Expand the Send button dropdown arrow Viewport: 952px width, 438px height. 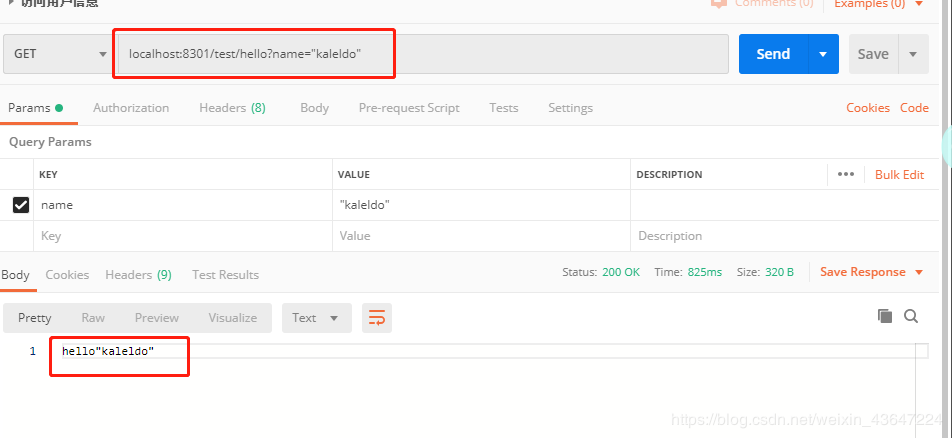tap(823, 54)
